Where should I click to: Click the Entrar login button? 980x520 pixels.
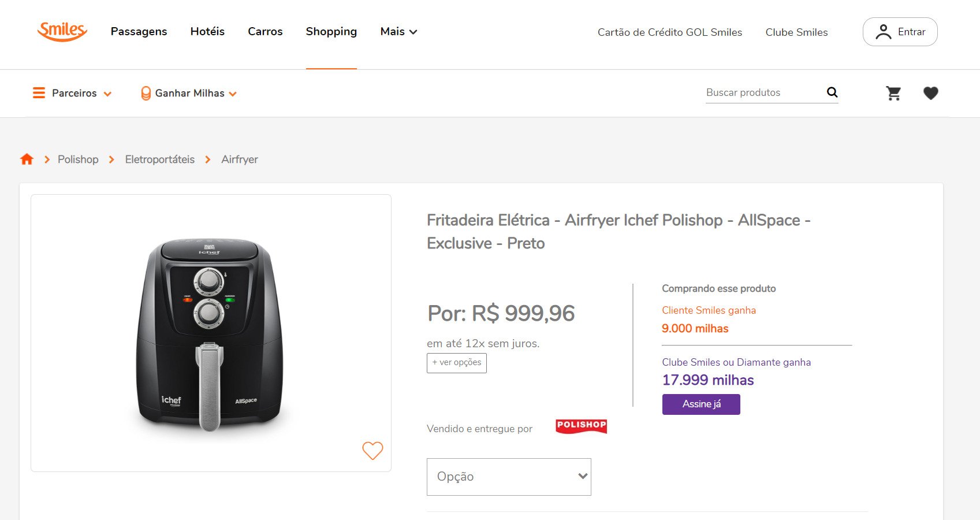(900, 32)
